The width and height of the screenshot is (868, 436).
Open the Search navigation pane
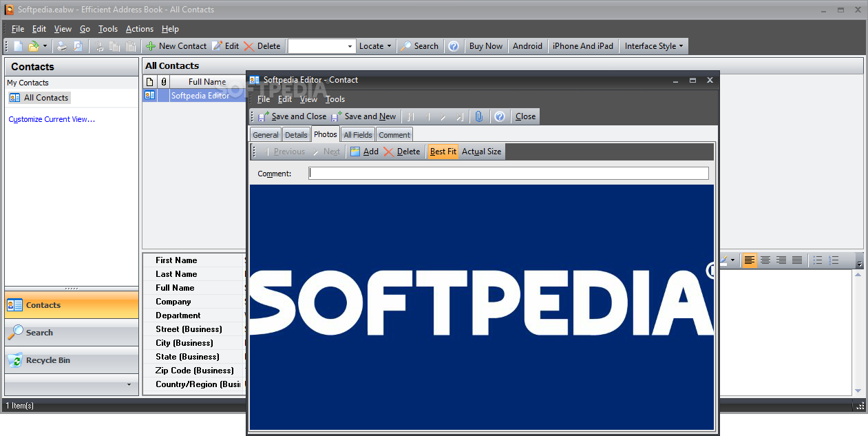72,333
